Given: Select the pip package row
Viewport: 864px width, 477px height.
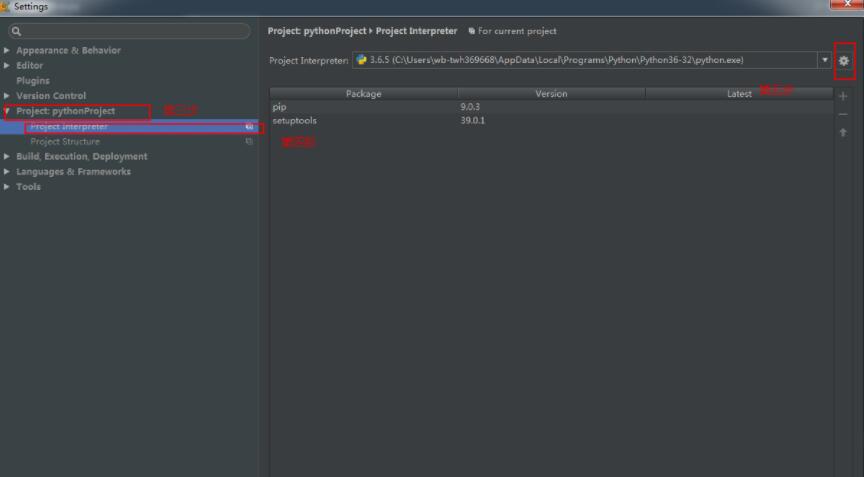Looking at the screenshot, I should pos(551,107).
